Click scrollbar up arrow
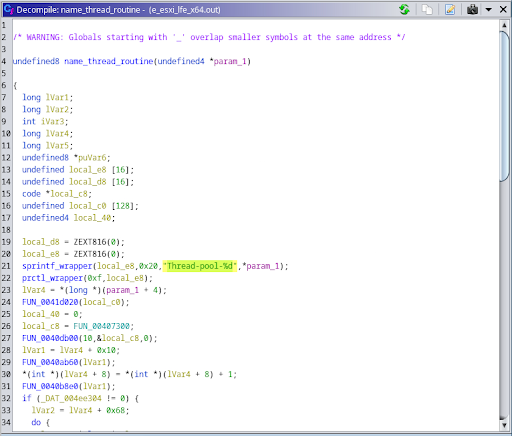This screenshot has height=436, width=512. (x=504, y=25)
